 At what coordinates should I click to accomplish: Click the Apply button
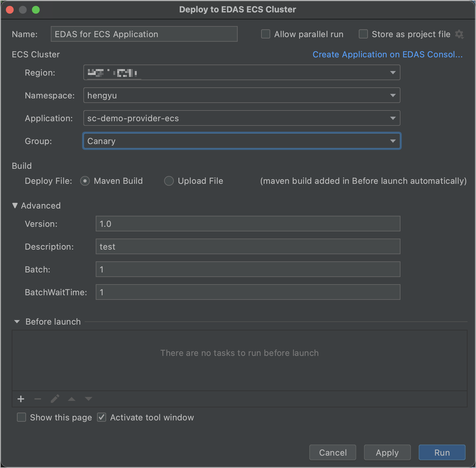(387, 453)
